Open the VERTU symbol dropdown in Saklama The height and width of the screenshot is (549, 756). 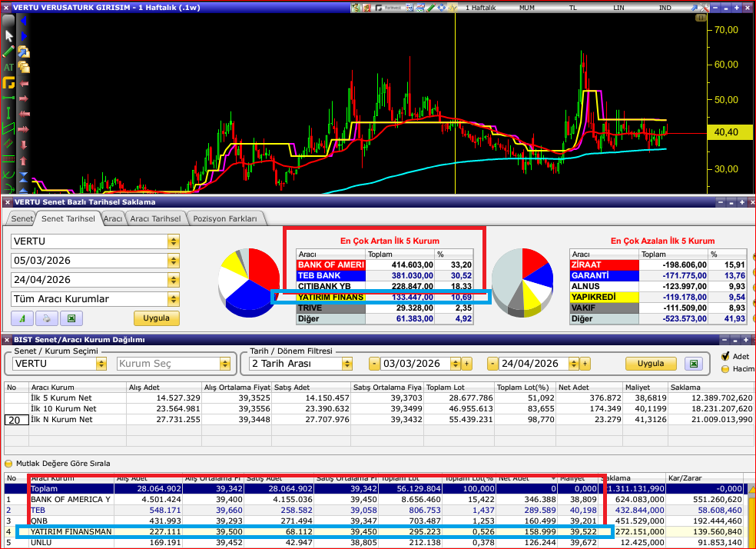[x=174, y=241]
